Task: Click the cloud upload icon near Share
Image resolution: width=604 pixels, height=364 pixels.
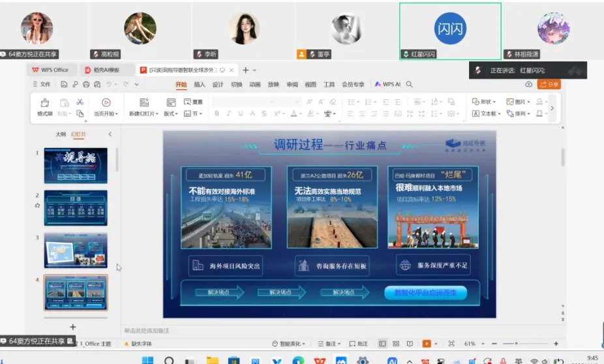Action: [x=528, y=84]
